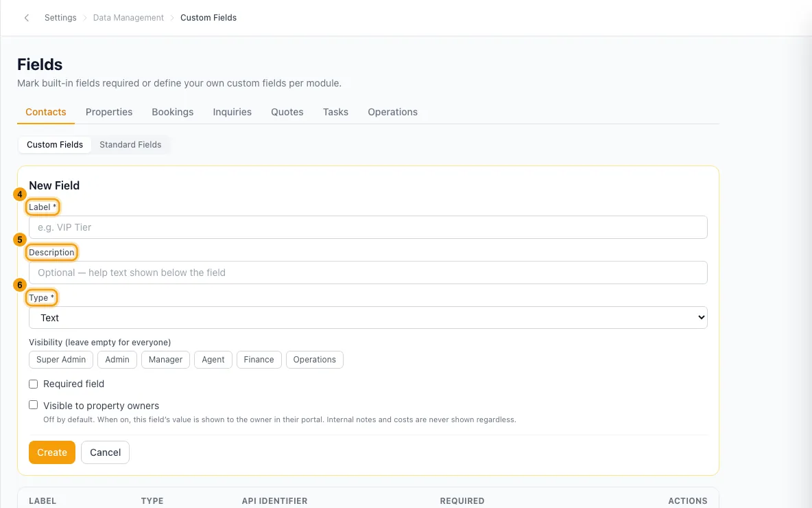Click the REQUIRED column header
This screenshot has height=508, width=812.
[x=462, y=500]
